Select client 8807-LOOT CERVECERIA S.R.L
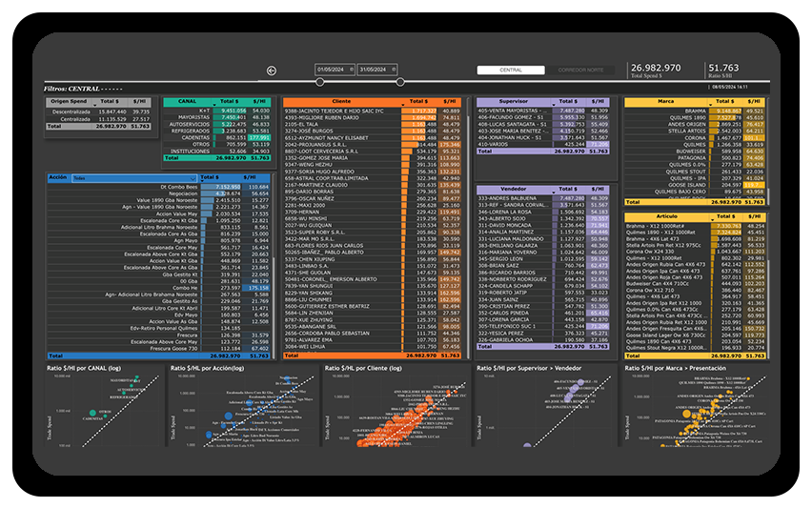Image resolution: width=812 pixels, height=508 pixels. (x=372, y=152)
